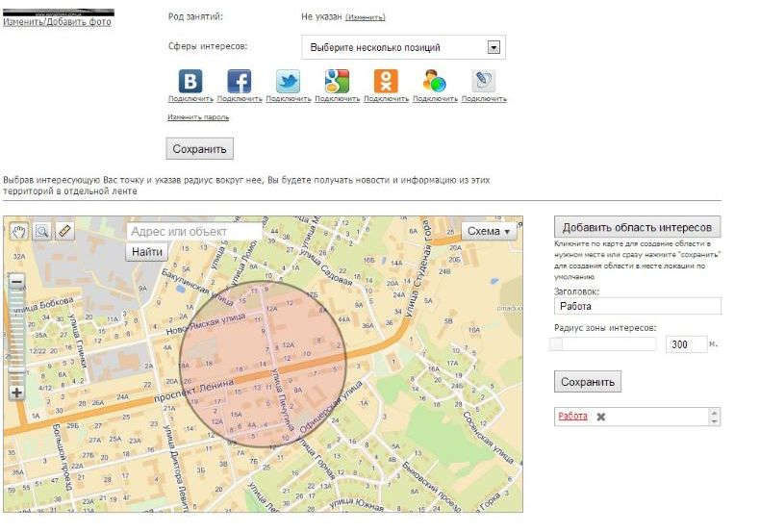The height and width of the screenshot is (532, 760).
Task: Open the Схема map type dropdown
Action: [489, 232]
